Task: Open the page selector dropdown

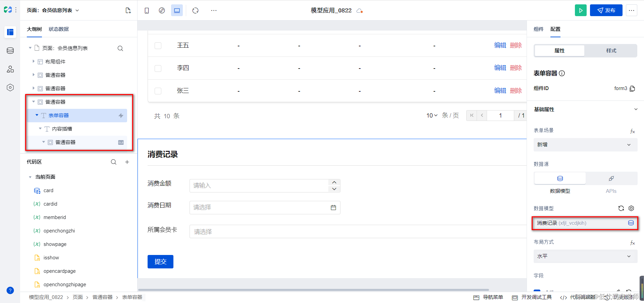Action: click(x=53, y=10)
